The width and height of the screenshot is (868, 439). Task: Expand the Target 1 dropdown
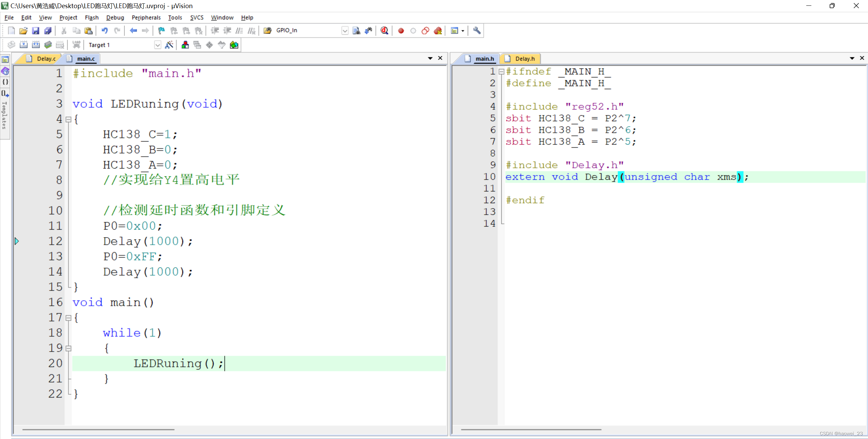pyautogui.click(x=157, y=45)
